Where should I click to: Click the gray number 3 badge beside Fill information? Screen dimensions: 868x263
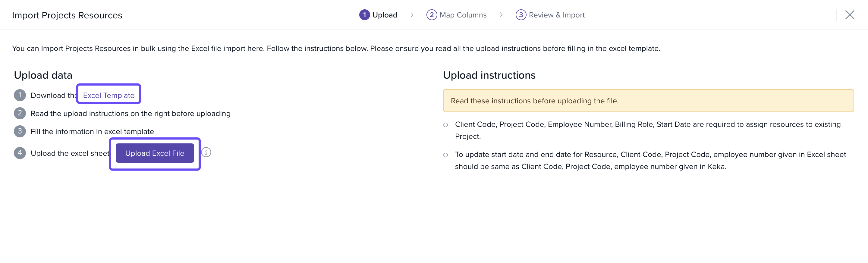[x=20, y=131]
